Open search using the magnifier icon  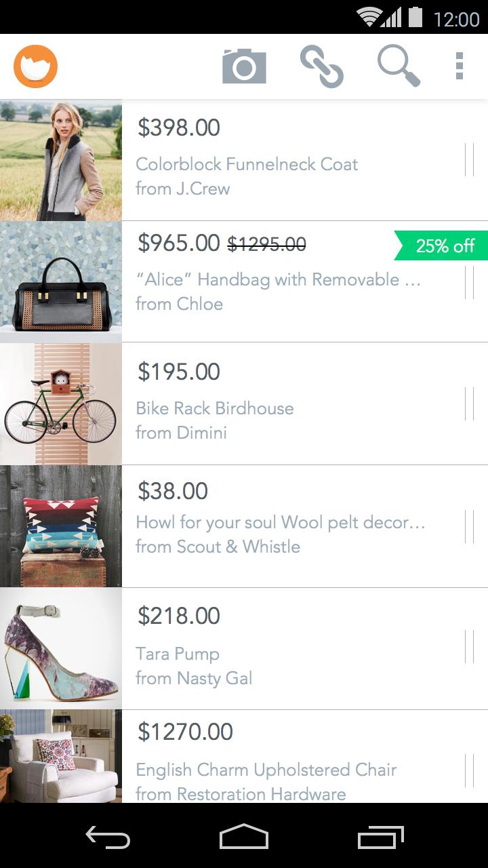399,66
